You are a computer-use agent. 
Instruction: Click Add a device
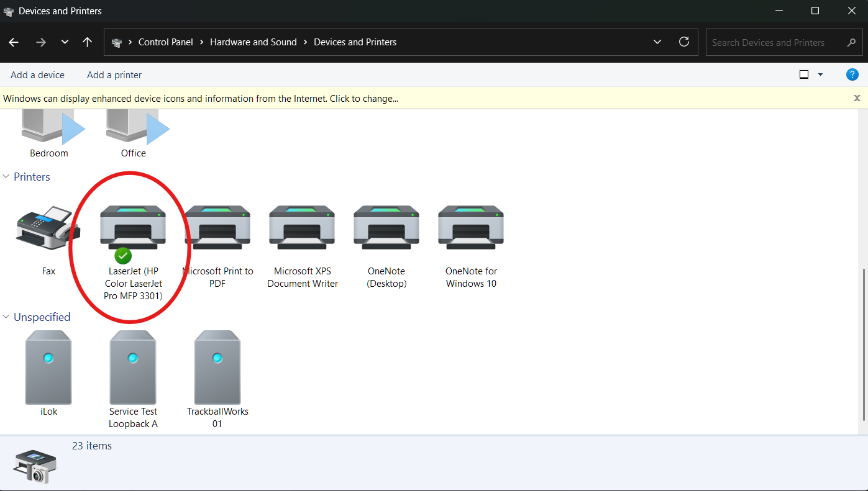point(37,74)
